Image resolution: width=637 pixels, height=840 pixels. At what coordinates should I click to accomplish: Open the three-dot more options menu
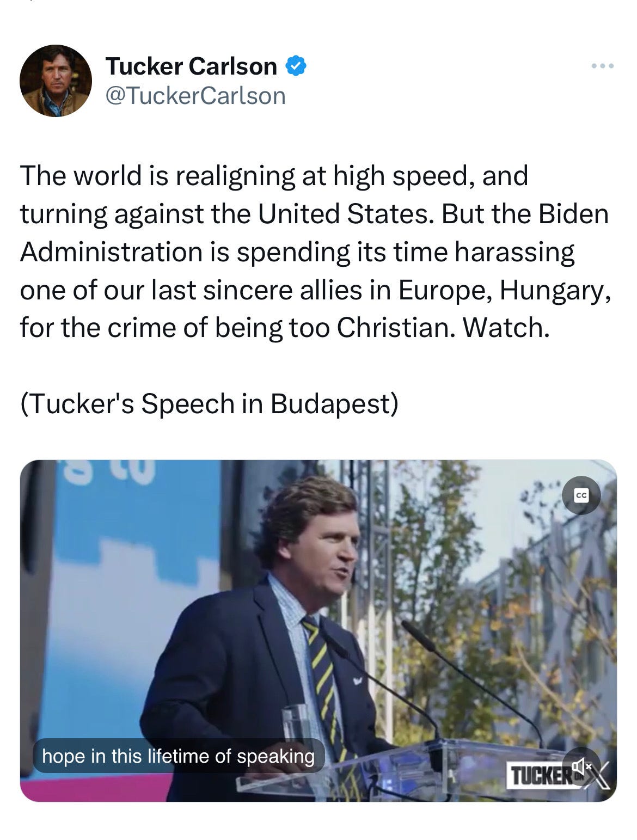pos(603,66)
